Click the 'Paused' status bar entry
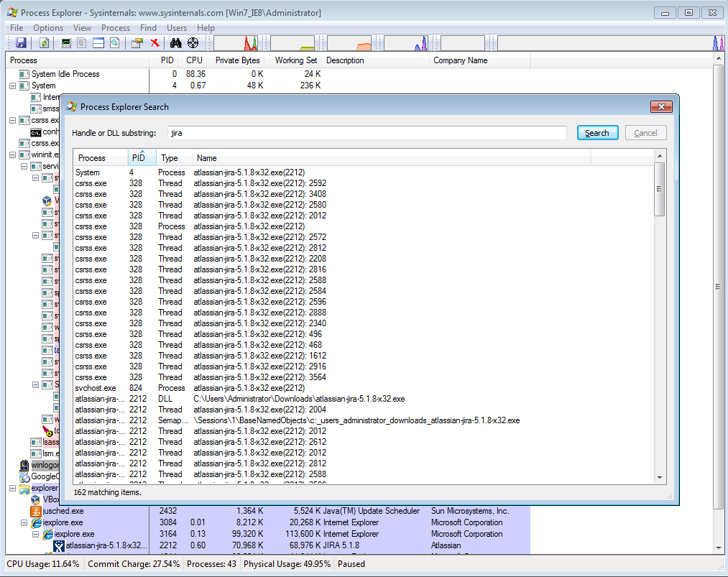Screen dimensions: 728x577 tap(351, 564)
